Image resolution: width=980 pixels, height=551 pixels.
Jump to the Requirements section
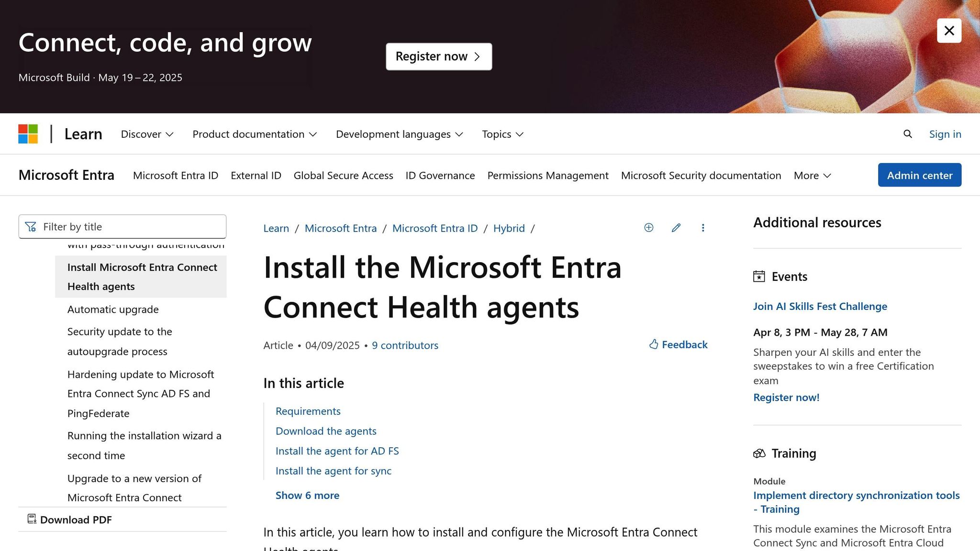tap(308, 411)
